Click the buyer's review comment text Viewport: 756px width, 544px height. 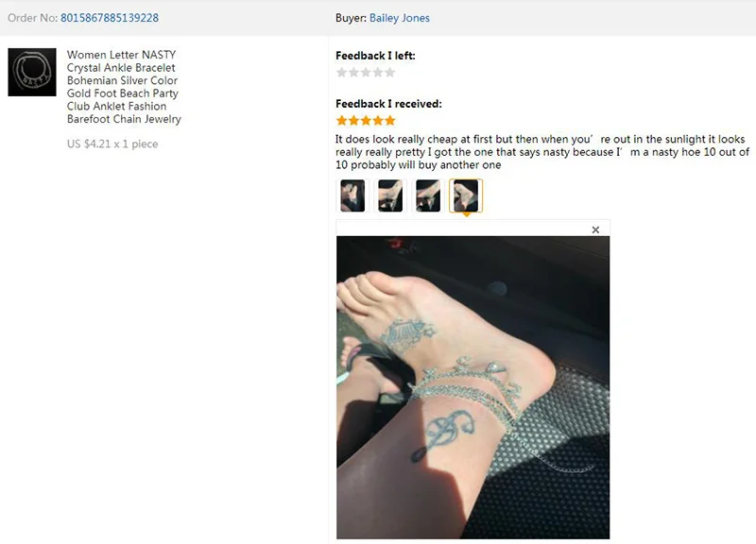[542, 152]
